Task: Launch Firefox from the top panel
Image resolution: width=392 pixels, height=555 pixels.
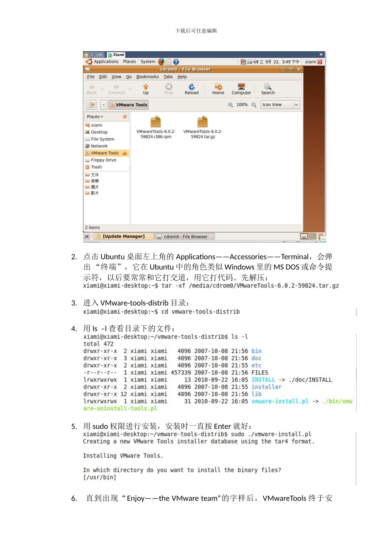Action: (x=161, y=62)
